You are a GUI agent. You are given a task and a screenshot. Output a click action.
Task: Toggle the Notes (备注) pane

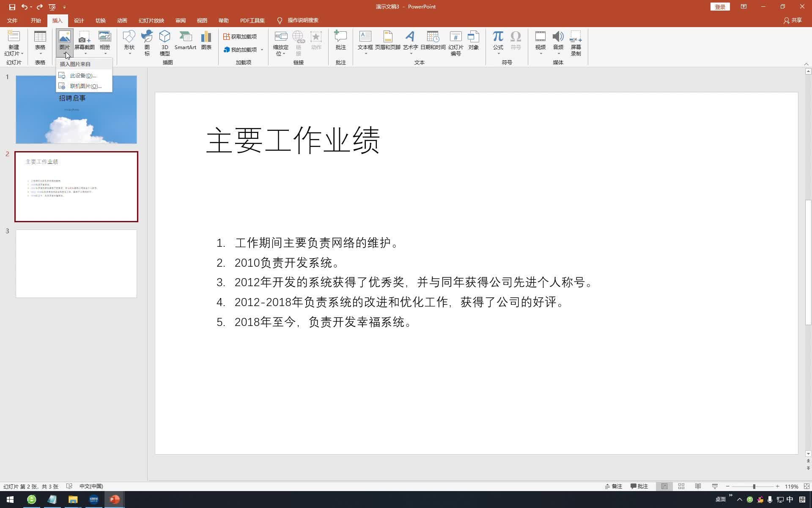pos(614,486)
